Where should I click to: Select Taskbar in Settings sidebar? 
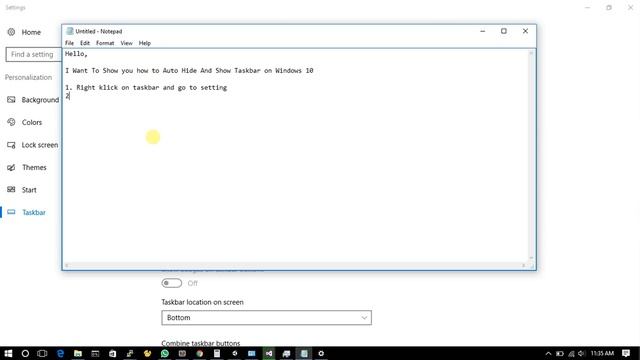(26, 212)
